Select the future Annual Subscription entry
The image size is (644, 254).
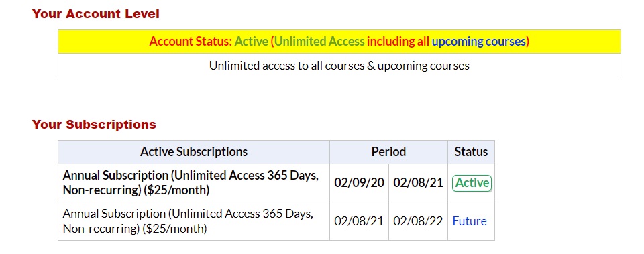tap(188, 221)
